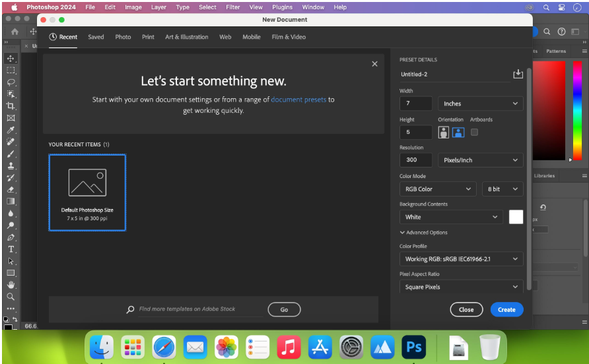Open Pixel Aspect Ratio Square Pixels dropdown

coord(462,287)
